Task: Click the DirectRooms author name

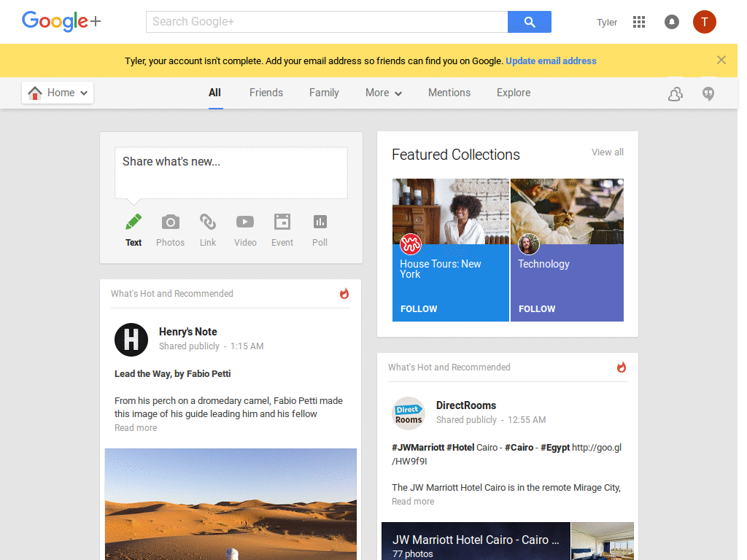Action: [466, 405]
